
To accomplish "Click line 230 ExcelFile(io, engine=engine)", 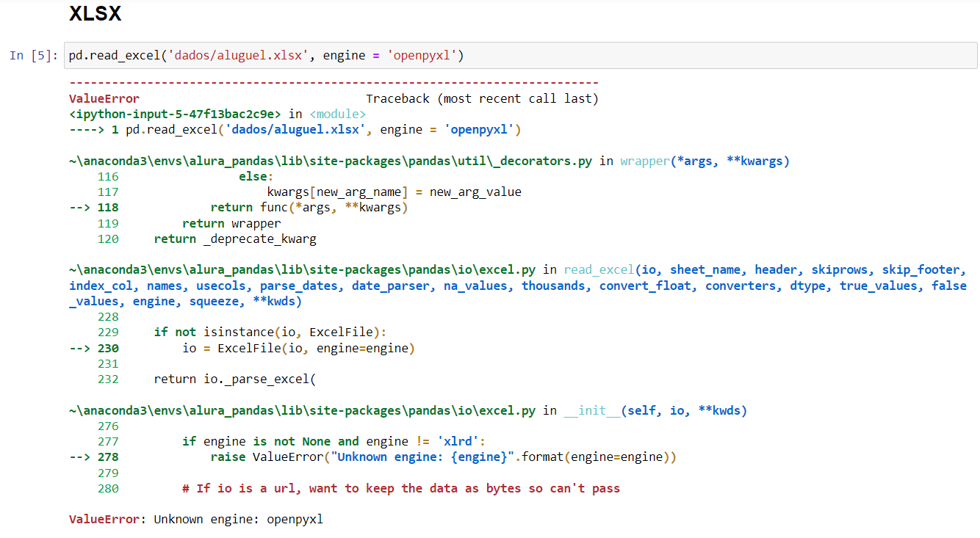I will pyautogui.click(x=299, y=349).
